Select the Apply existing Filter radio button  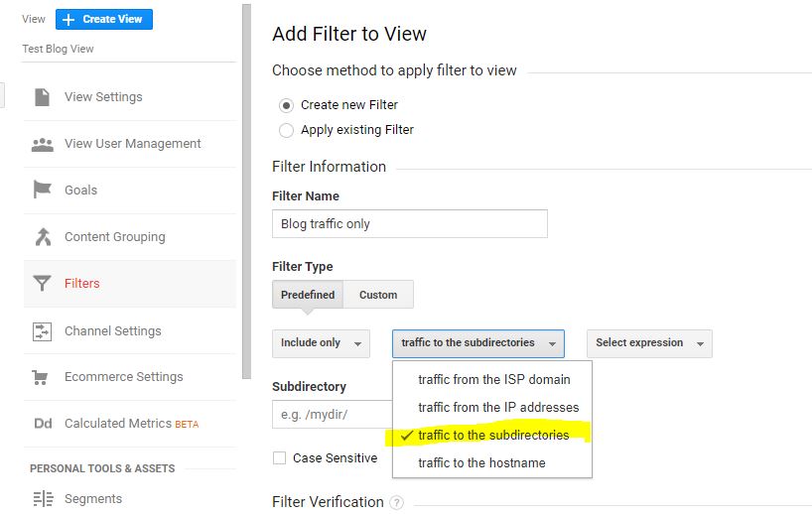(x=286, y=130)
